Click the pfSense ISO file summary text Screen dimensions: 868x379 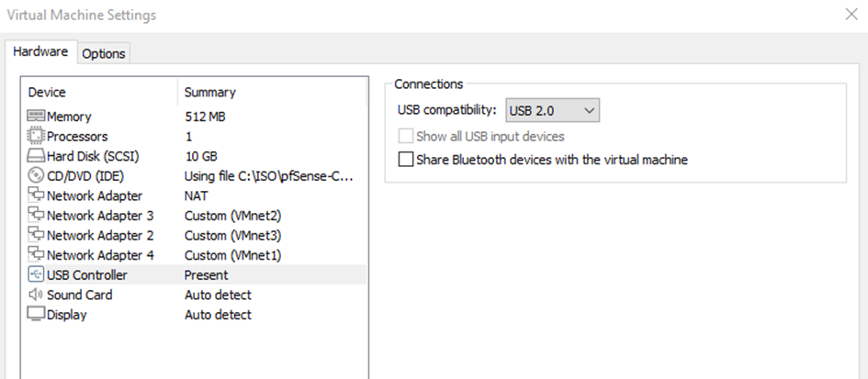point(268,176)
